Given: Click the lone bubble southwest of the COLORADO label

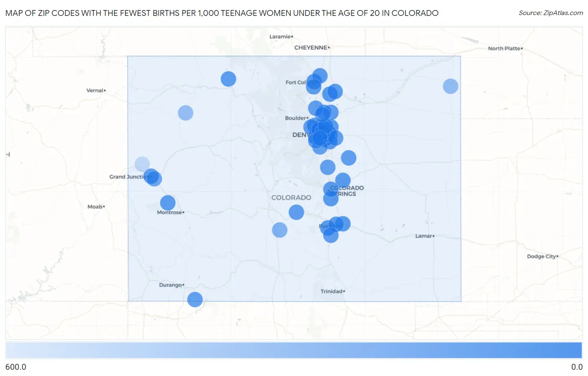Looking at the screenshot, I should coord(280,230).
